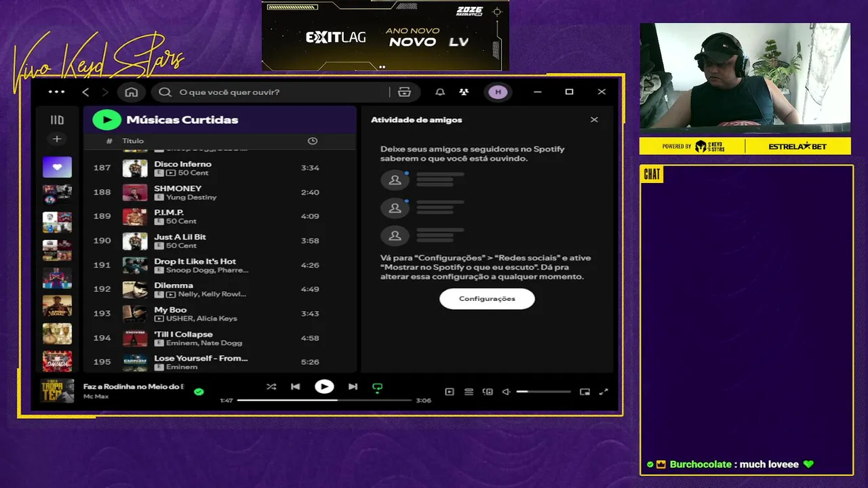Open now playing artist Mc Max
Viewport: 868px width, 488px height.
point(96,396)
